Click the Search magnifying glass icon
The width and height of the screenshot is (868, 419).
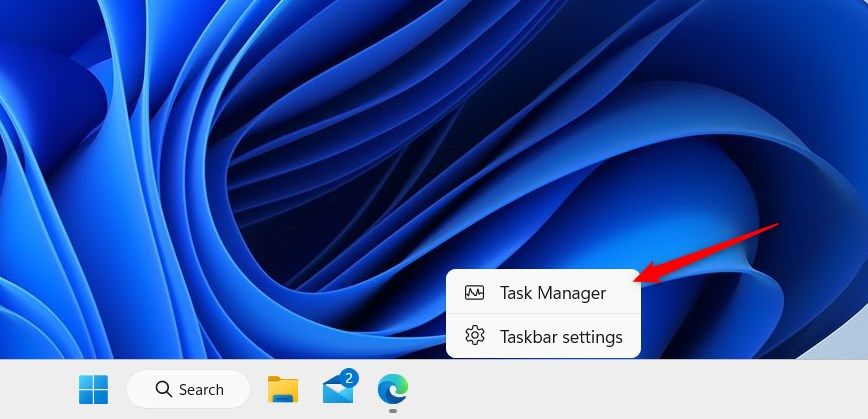point(163,389)
